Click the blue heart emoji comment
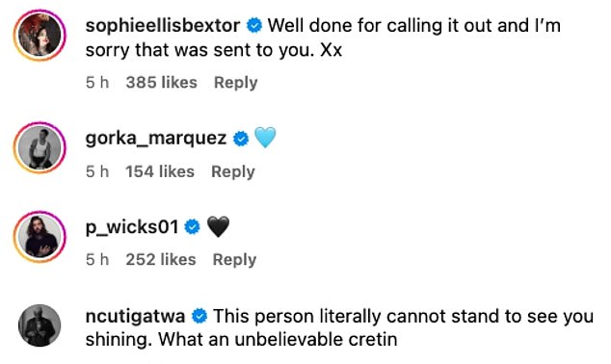This screenshot has height=364, width=611. coord(265,138)
